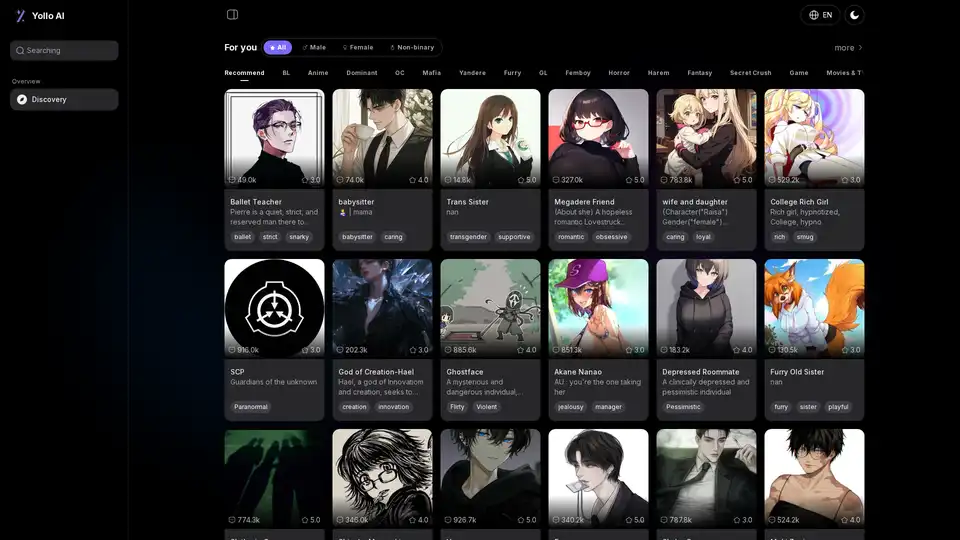Screen dimensions: 960x540
Task: Click the romantic tag on Megadere Friend
Action: [x=571, y=237]
